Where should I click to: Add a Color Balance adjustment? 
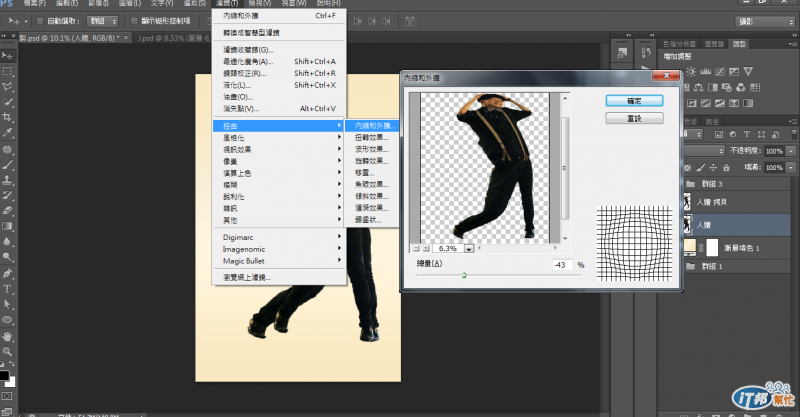[x=698, y=87]
